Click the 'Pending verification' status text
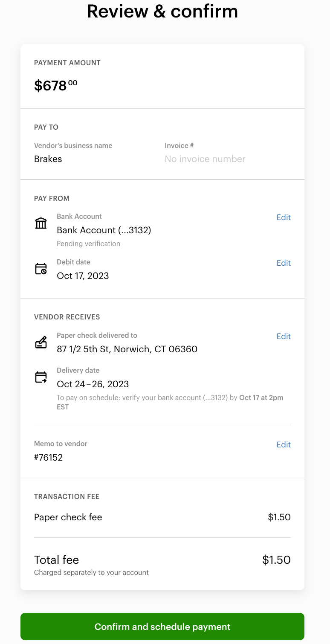The image size is (330, 644). pos(88,244)
